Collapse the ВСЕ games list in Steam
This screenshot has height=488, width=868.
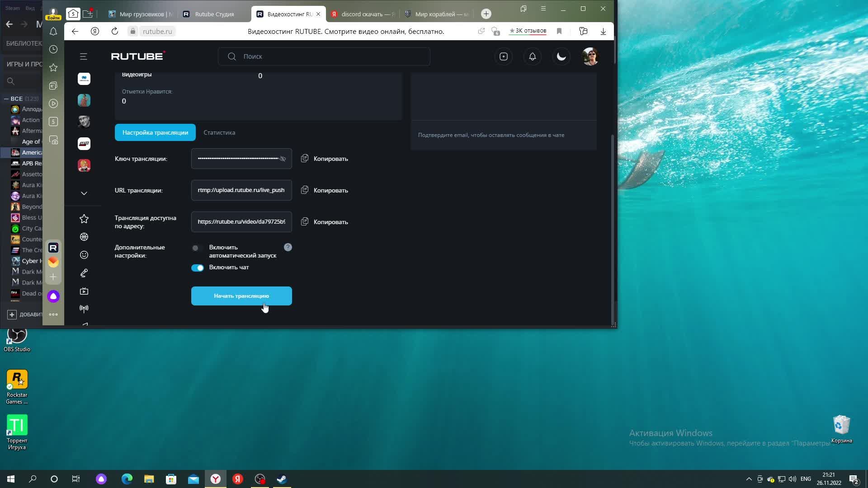coord(6,99)
